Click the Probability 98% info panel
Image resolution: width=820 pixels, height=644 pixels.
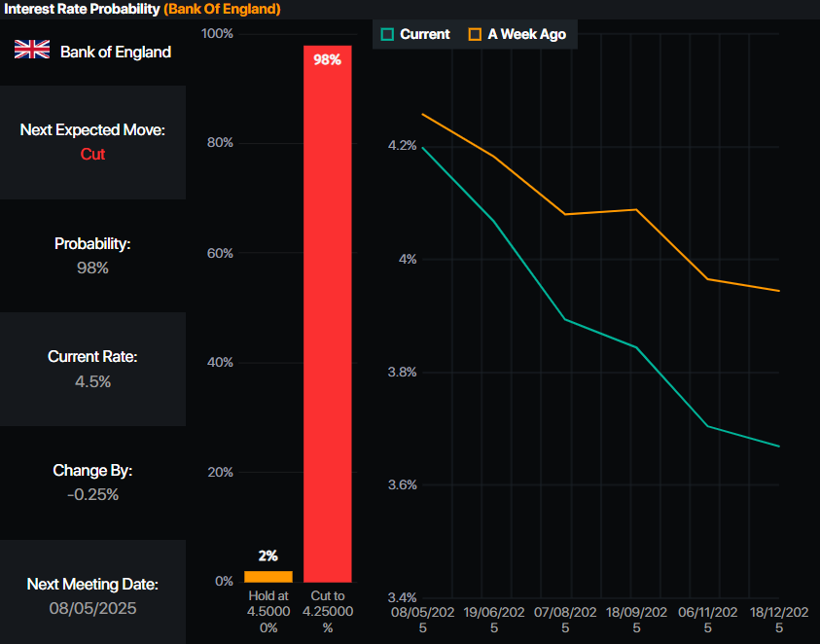92,256
